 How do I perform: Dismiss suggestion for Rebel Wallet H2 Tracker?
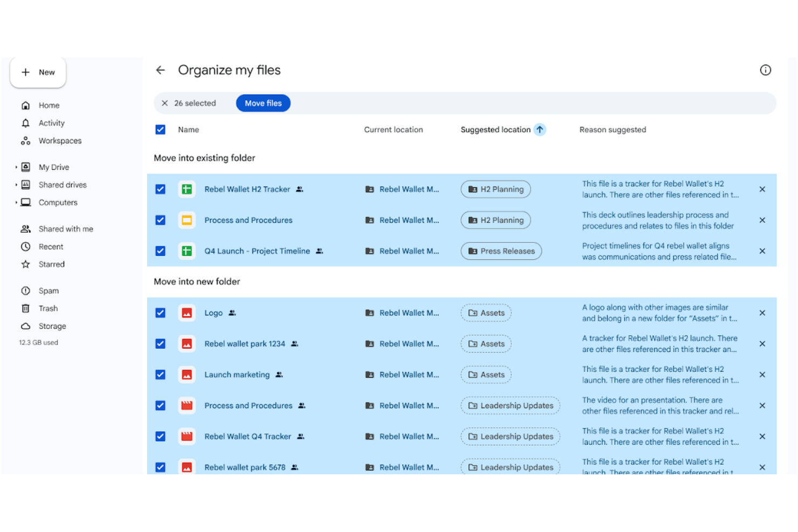(762, 189)
